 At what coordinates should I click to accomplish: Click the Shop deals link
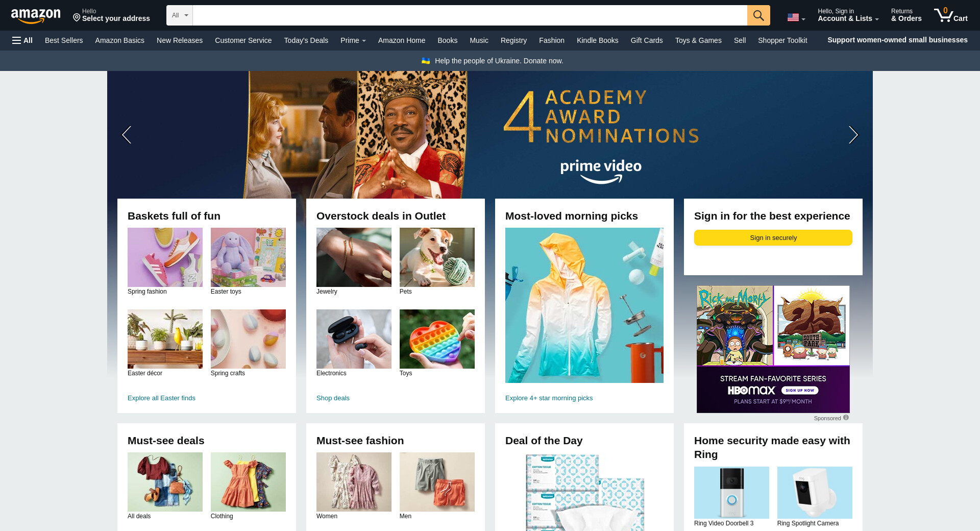(x=333, y=398)
